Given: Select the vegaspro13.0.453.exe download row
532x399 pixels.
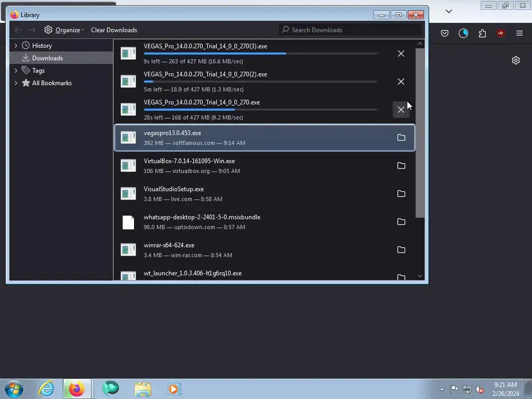Looking at the screenshot, I should click(x=264, y=137).
